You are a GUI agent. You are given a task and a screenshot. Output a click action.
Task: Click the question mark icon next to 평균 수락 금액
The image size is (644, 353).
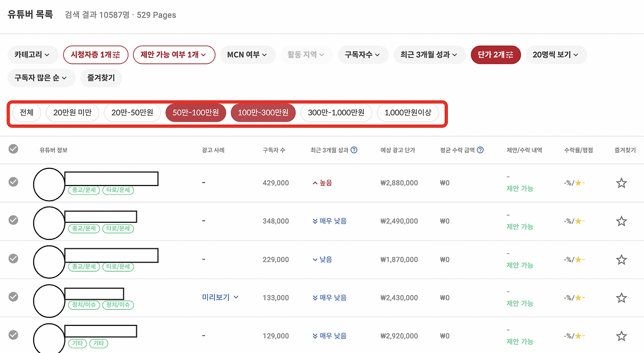click(480, 149)
